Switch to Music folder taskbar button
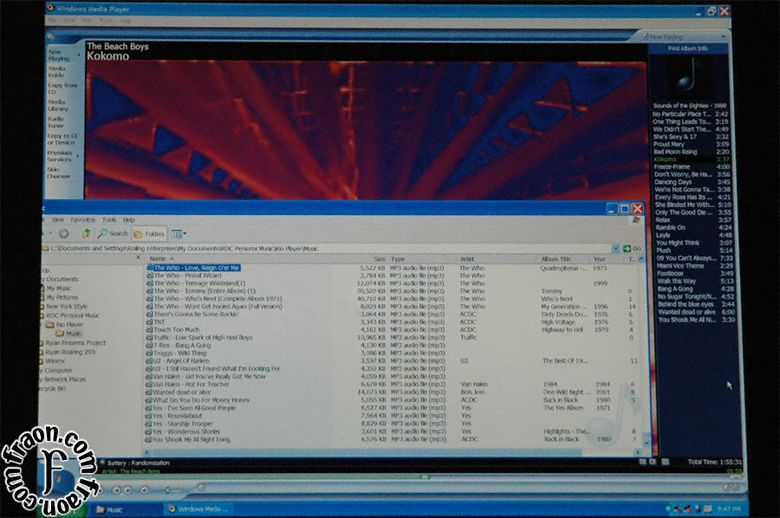 pos(125,509)
